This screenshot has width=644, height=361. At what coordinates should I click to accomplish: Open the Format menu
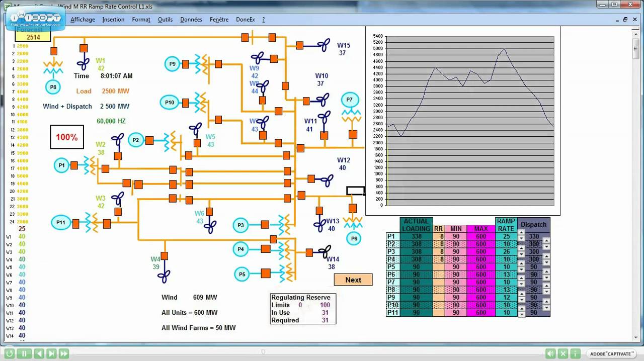[x=141, y=20]
